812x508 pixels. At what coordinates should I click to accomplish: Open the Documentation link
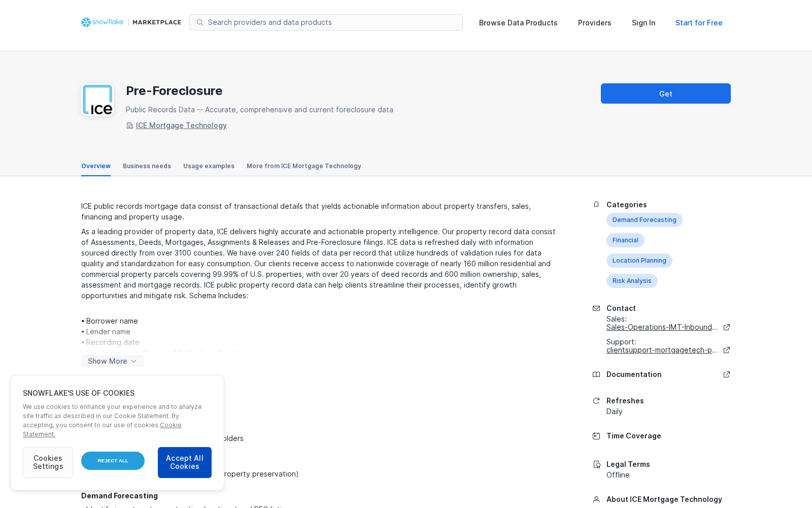click(634, 374)
